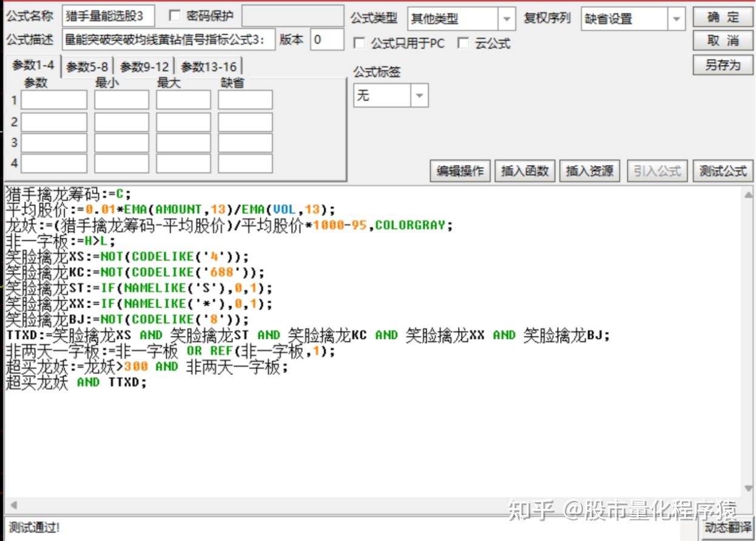Click 公式名称 input field

(108, 16)
